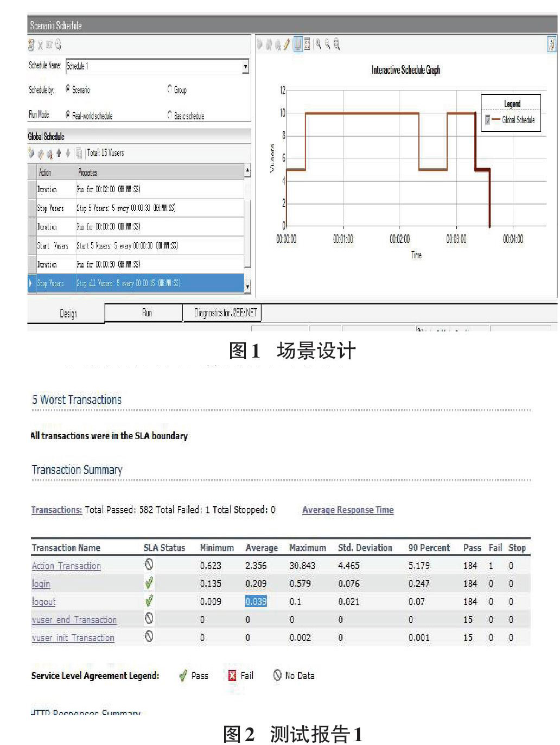Click the action list scroll up arrow

pyautogui.click(x=247, y=170)
